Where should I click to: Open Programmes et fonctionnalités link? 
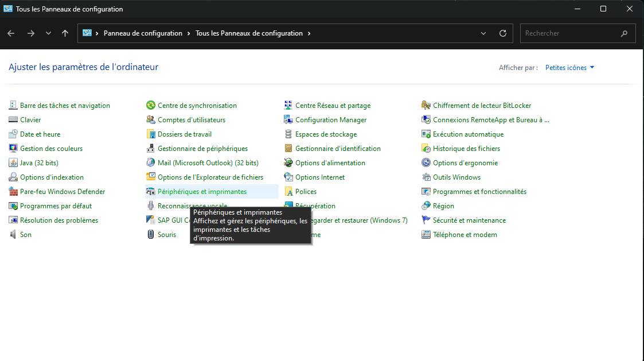[479, 192]
